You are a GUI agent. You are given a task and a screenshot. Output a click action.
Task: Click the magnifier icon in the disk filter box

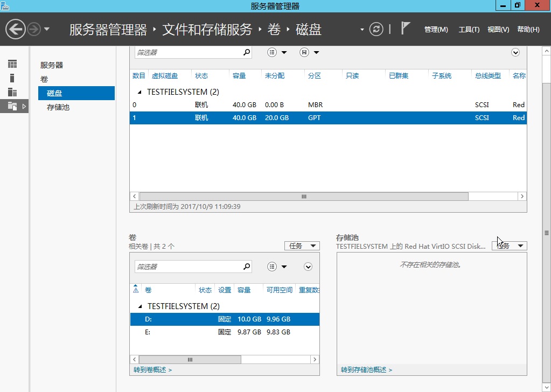coord(247,52)
